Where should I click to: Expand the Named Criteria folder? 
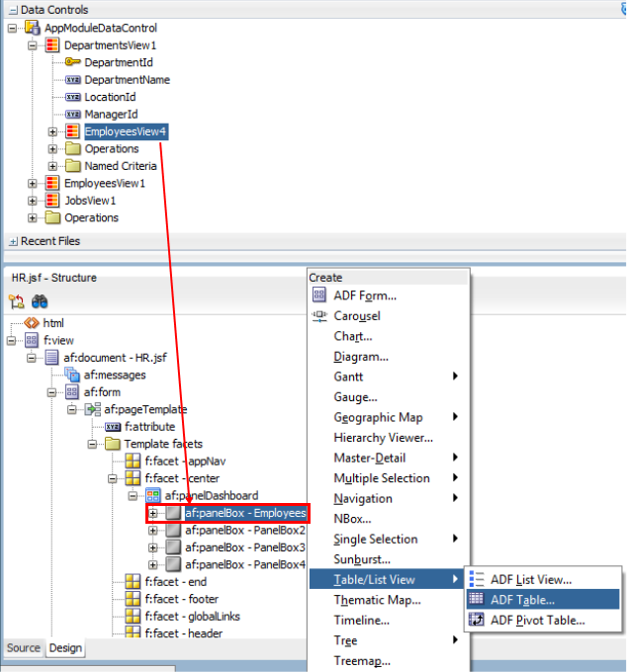[52, 166]
